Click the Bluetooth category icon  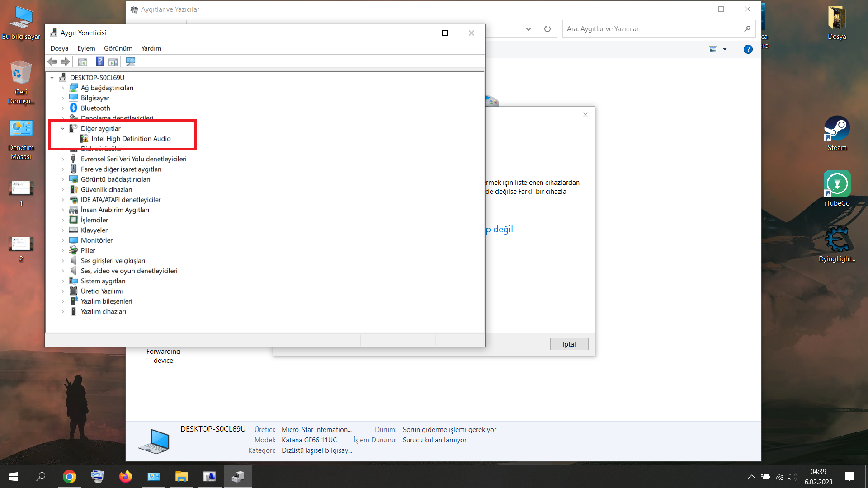[x=74, y=108]
